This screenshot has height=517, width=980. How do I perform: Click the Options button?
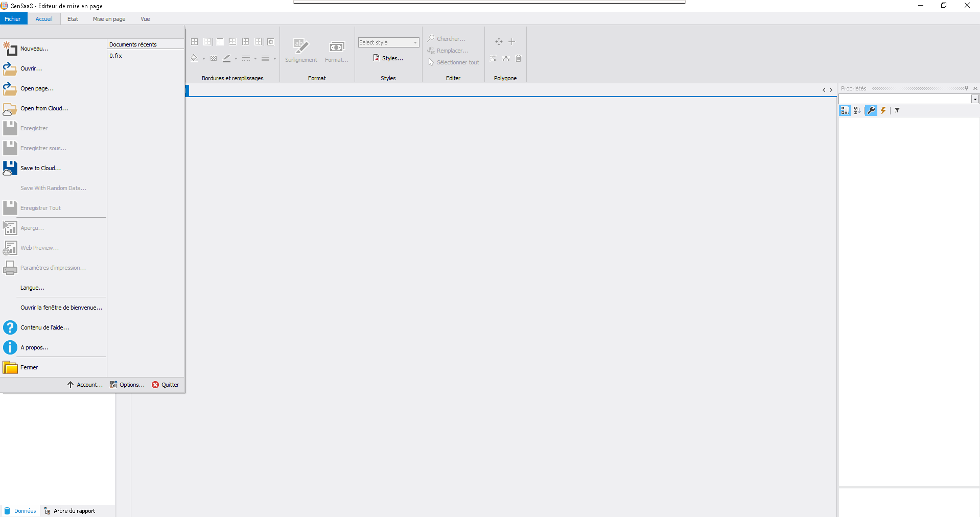(128, 385)
